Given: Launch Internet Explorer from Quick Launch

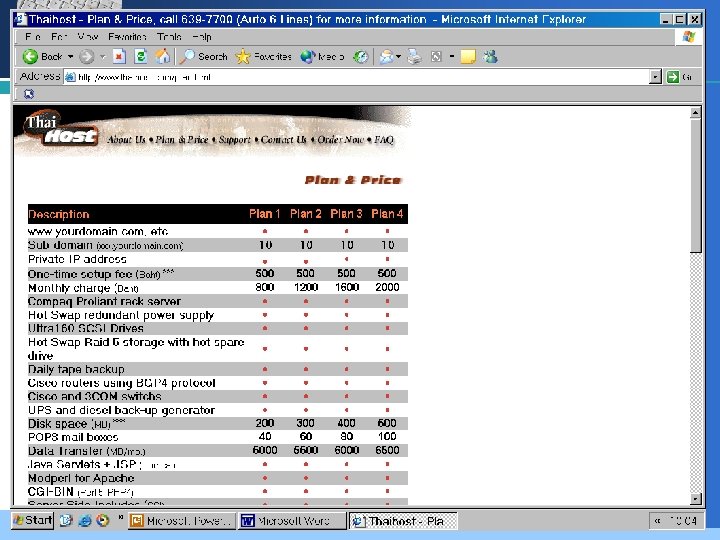Looking at the screenshot, I should click(84, 521).
